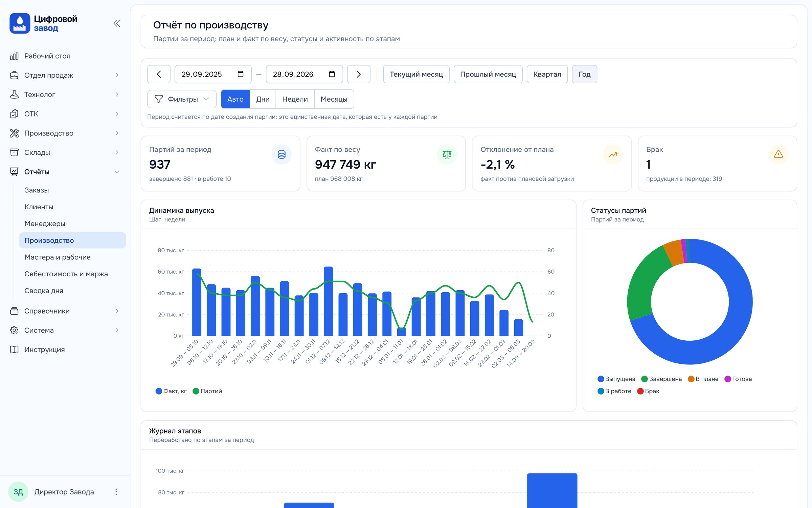Toggle the Готова status in donut legend

click(x=738, y=379)
